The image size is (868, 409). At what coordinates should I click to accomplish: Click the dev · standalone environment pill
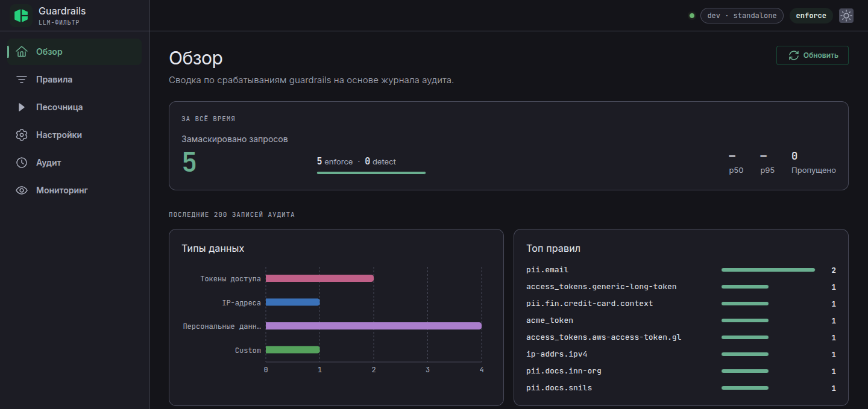742,16
